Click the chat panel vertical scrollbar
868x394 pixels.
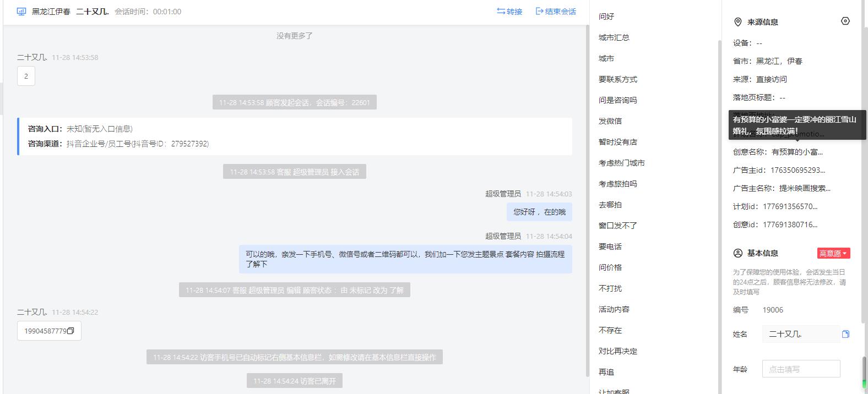point(588,201)
